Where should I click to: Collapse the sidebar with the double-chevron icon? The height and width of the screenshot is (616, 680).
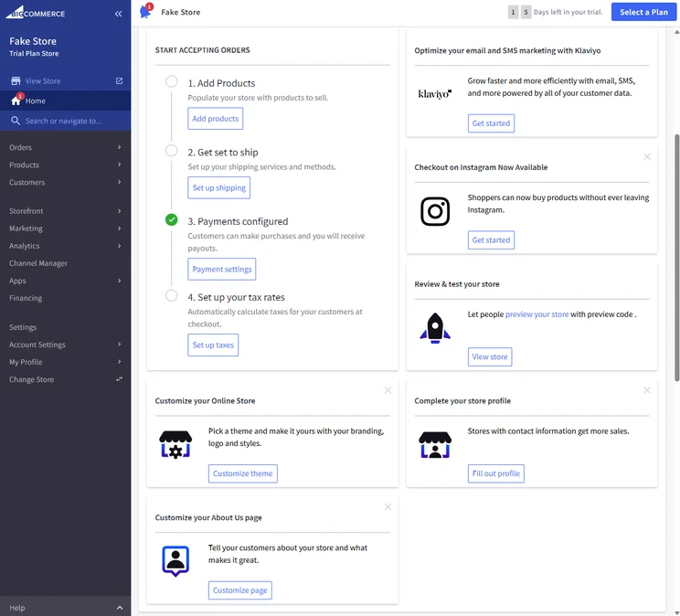point(119,14)
